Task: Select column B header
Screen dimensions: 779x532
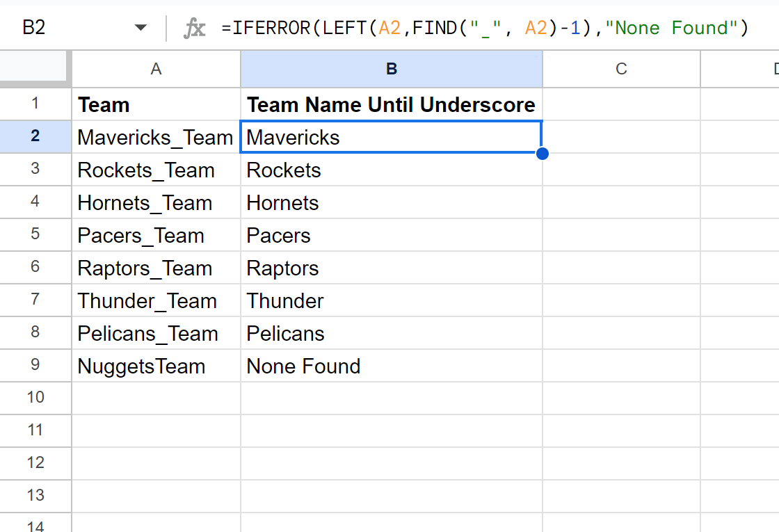Action: [391, 69]
